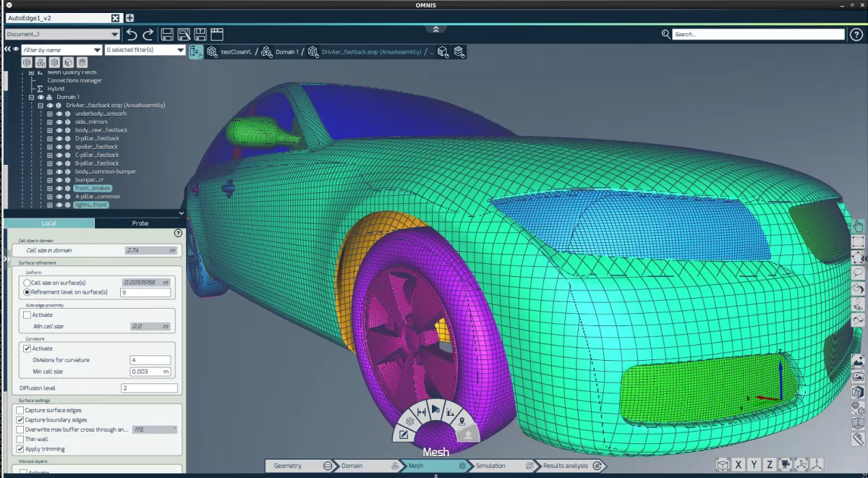Hide the front_intakes part visibility
868x478 pixels.
(59, 188)
